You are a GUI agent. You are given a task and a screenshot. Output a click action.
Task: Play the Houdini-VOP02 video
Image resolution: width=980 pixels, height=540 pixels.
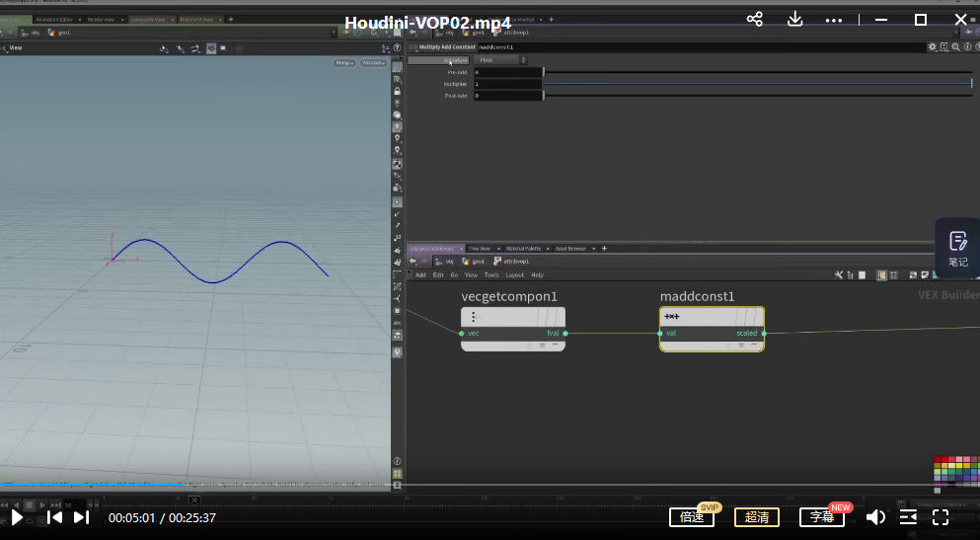17,517
